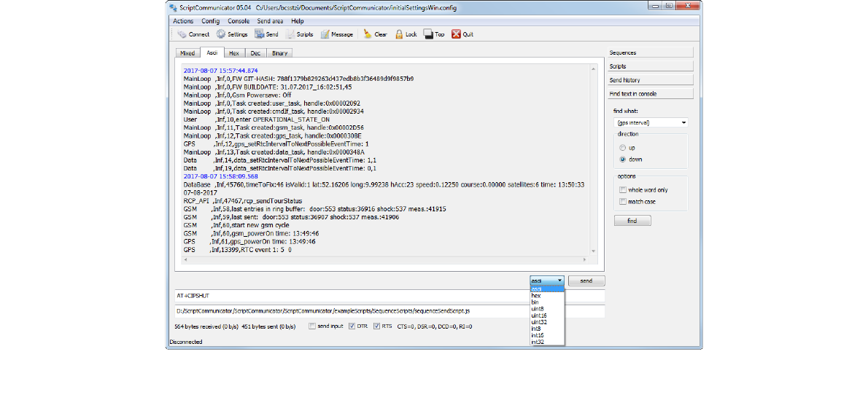The width and height of the screenshot is (868, 408).
Task: Choose int16 in the format list
Action: point(547,336)
